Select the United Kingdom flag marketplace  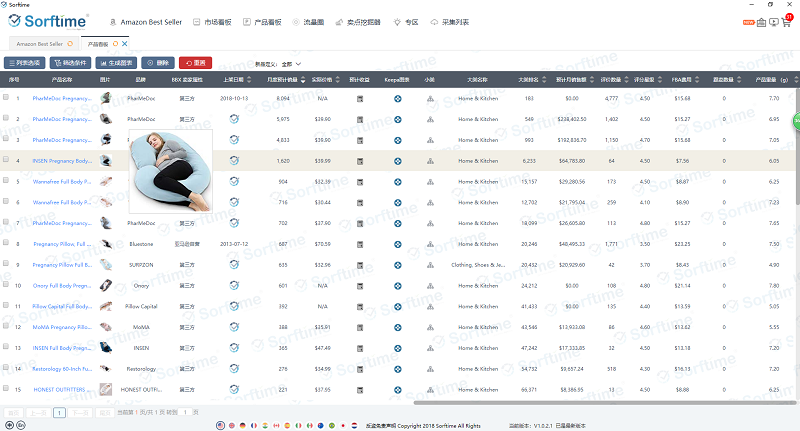tap(232, 425)
